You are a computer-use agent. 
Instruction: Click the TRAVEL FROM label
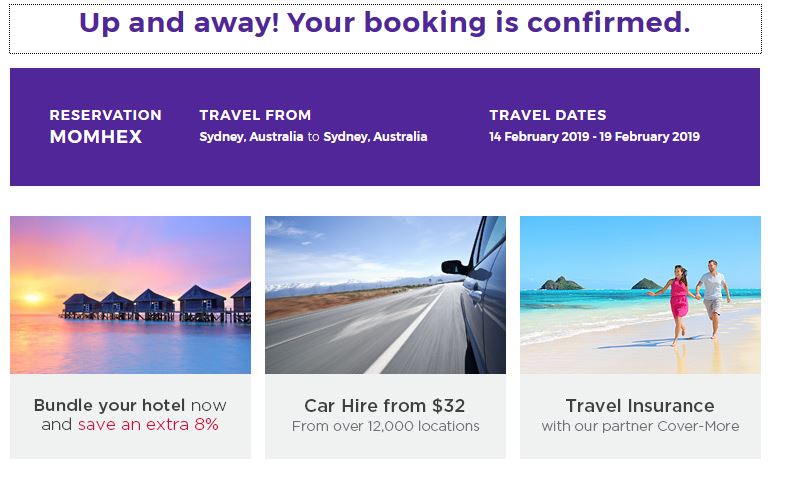click(255, 115)
